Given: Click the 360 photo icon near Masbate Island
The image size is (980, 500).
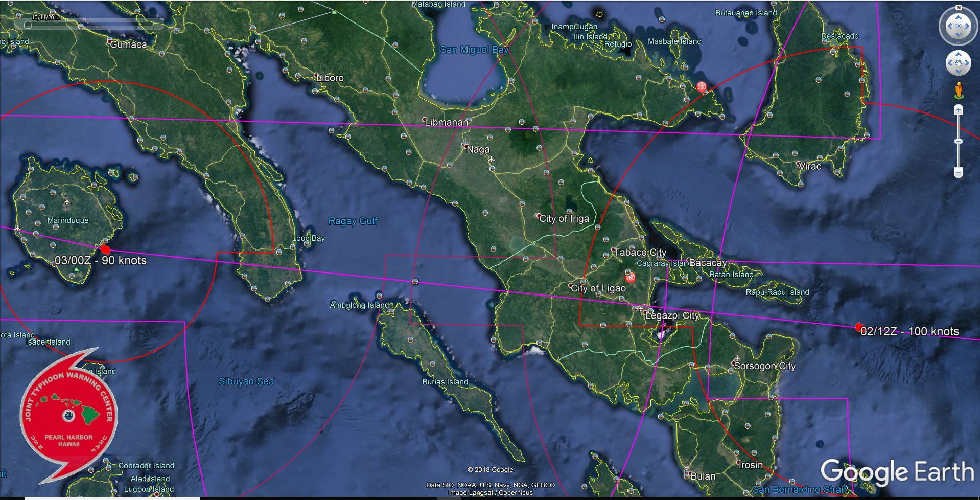Looking at the screenshot, I should point(702,86).
